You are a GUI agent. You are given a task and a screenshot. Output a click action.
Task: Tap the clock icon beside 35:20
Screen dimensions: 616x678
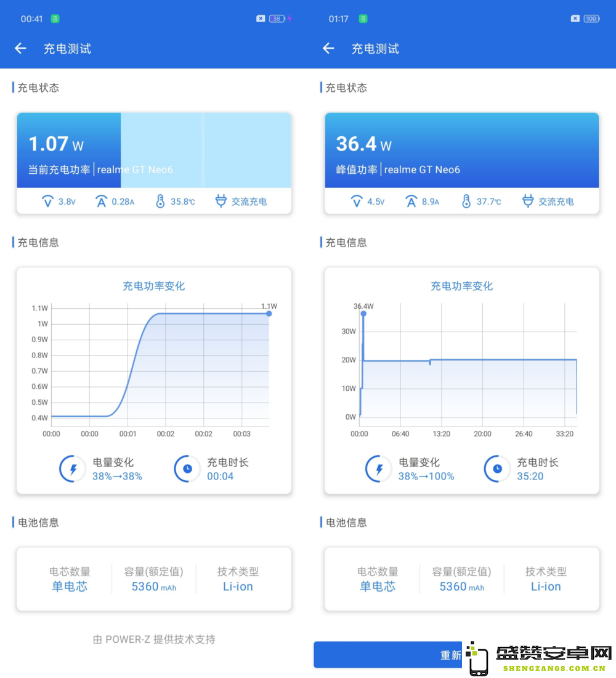point(497,468)
